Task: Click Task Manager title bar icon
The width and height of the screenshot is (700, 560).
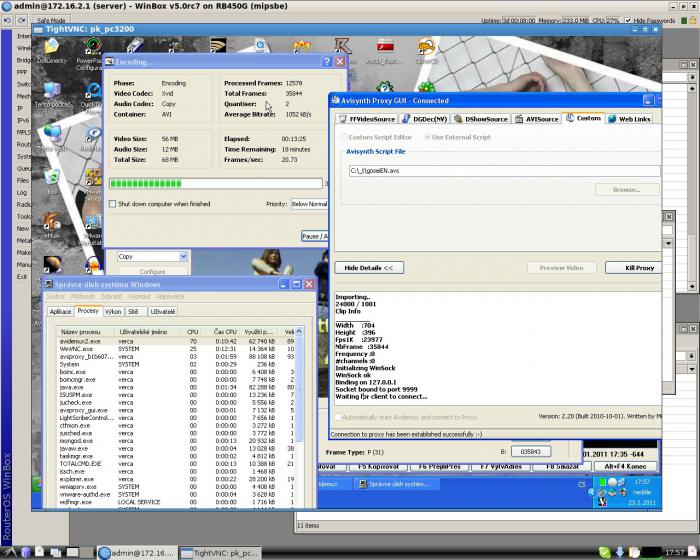Action: [49, 284]
